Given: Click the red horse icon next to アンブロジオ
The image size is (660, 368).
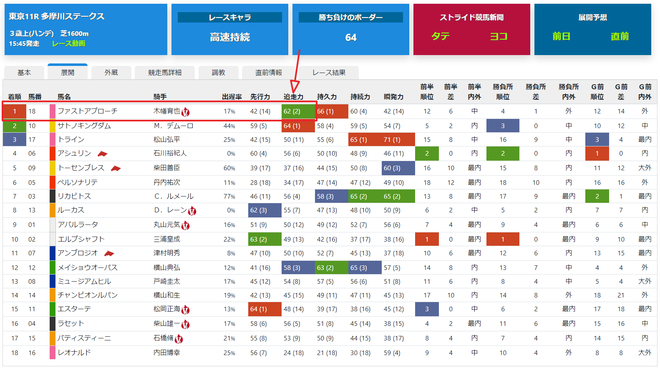Looking at the screenshot, I should click(x=109, y=253).
